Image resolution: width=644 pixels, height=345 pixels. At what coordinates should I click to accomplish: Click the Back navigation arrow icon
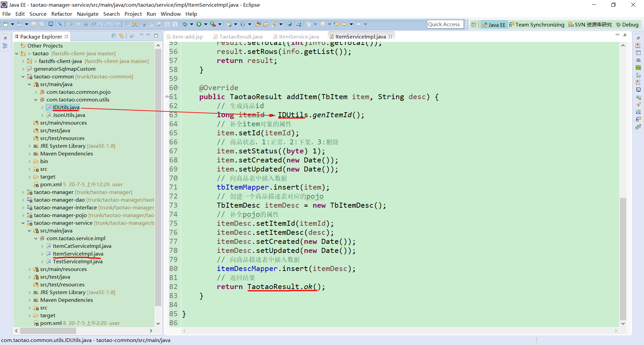(x=344, y=24)
